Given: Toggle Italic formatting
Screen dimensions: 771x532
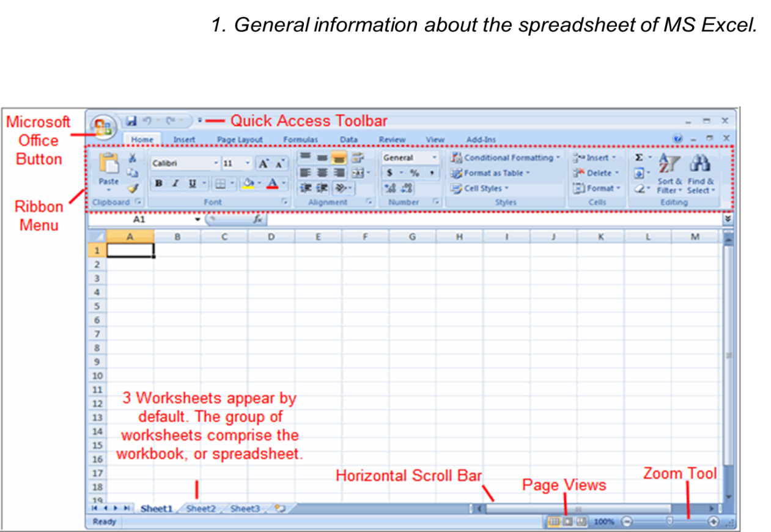Looking at the screenshot, I should (x=175, y=183).
